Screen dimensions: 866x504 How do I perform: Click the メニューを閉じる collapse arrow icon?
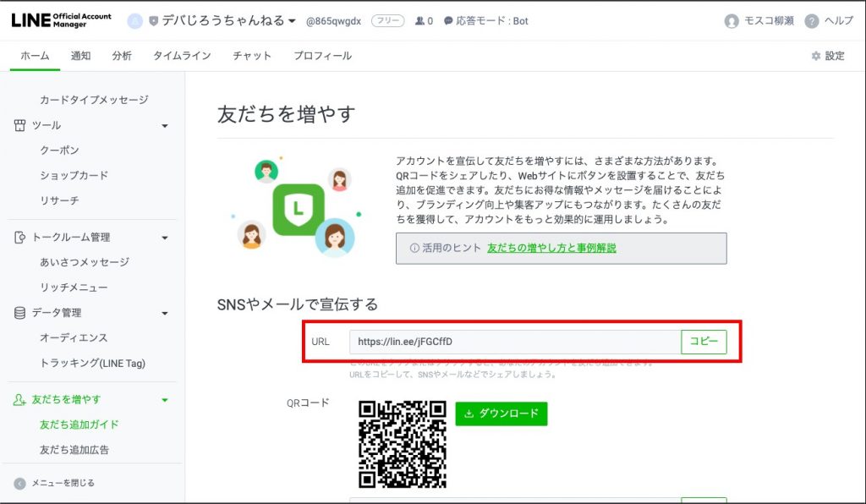coord(20,484)
